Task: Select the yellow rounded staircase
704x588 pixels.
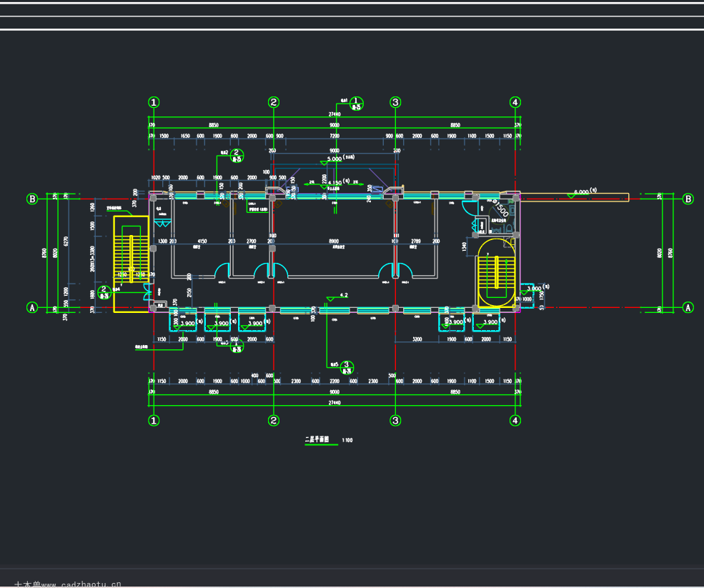Action: [x=496, y=273]
